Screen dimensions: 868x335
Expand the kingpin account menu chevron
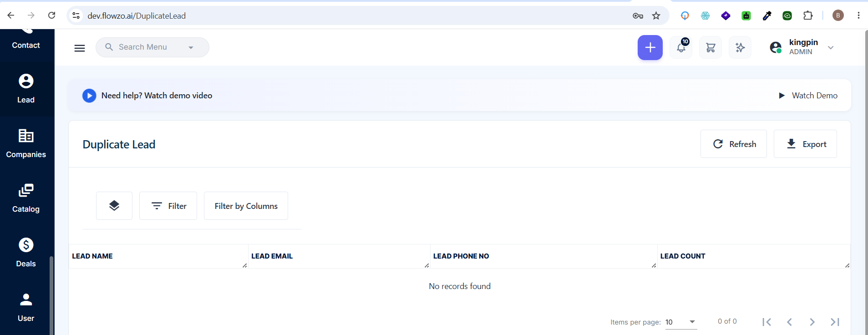pos(831,47)
